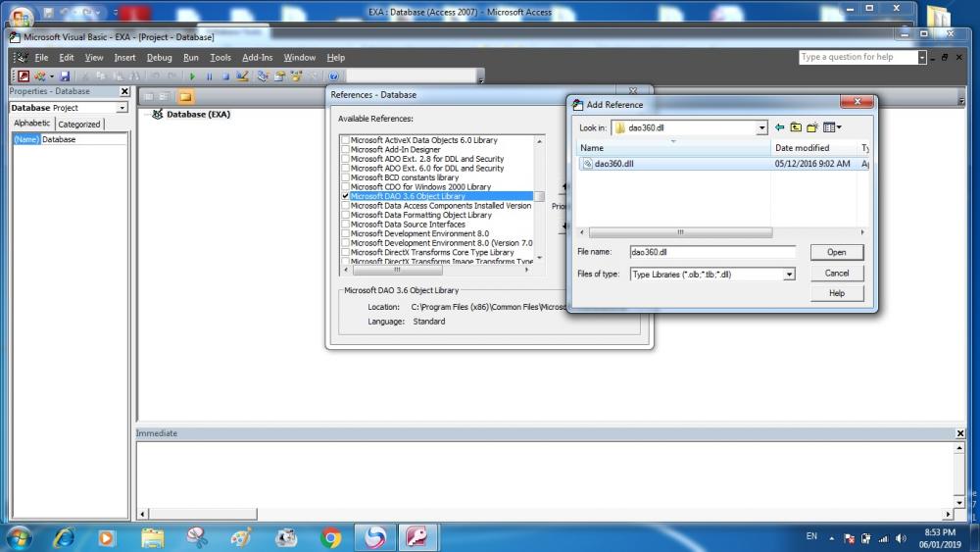The width and height of the screenshot is (980, 552).
Task: Check Microsoft ADO Ext. 2.8 reference
Action: pyautogui.click(x=345, y=159)
